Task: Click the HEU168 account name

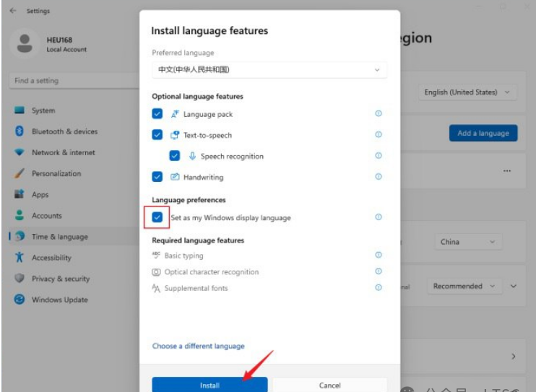Action: tap(59, 40)
